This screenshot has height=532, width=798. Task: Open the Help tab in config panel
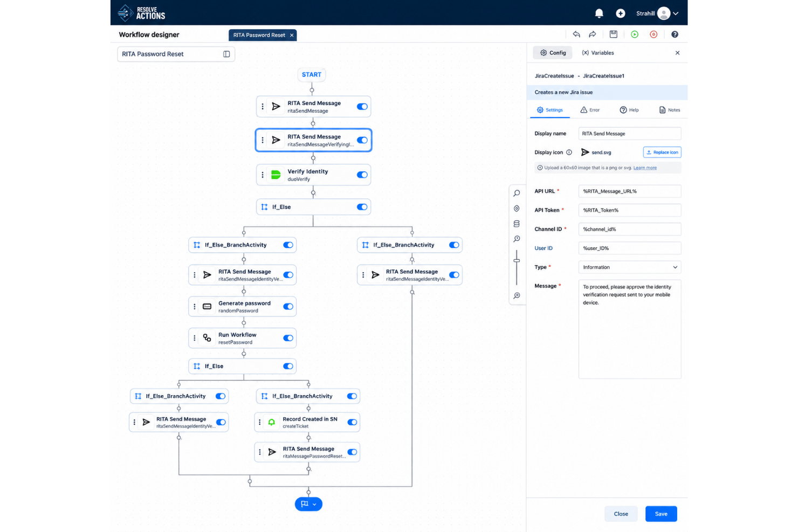(x=629, y=110)
